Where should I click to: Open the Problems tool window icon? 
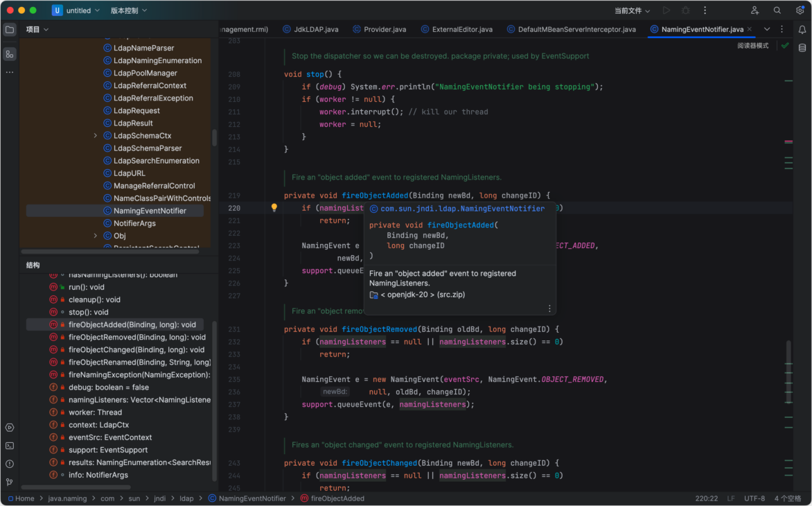(x=10, y=464)
